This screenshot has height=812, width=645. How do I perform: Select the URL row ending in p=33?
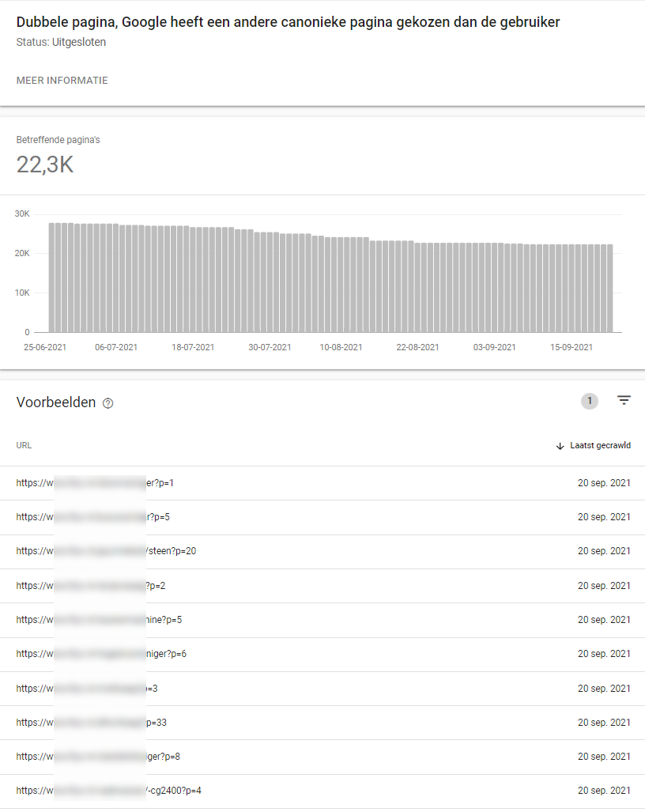322,723
